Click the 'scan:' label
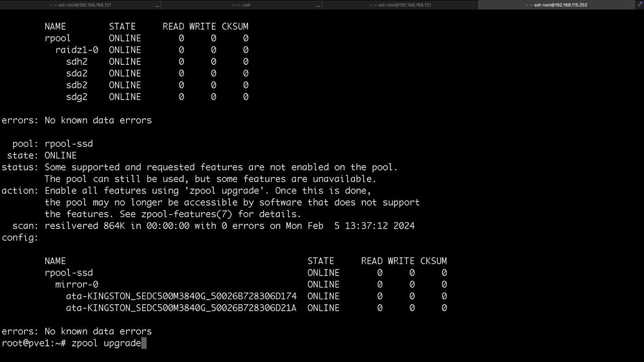The width and height of the screenshot is (644, 362). tap(25, 226)
